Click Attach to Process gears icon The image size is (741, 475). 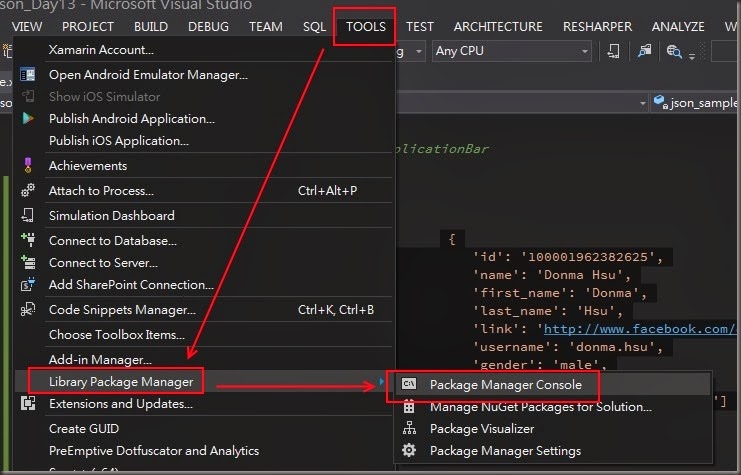[27, 190]
